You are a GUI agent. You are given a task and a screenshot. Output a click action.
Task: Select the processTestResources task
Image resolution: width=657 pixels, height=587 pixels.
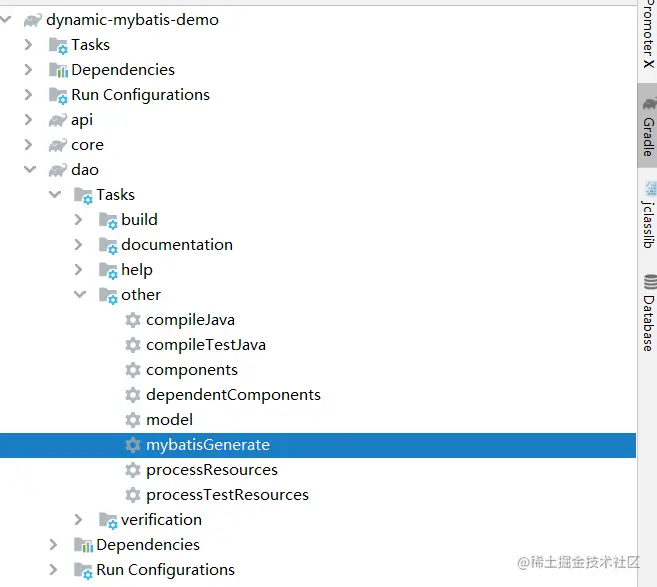[228, 495]
